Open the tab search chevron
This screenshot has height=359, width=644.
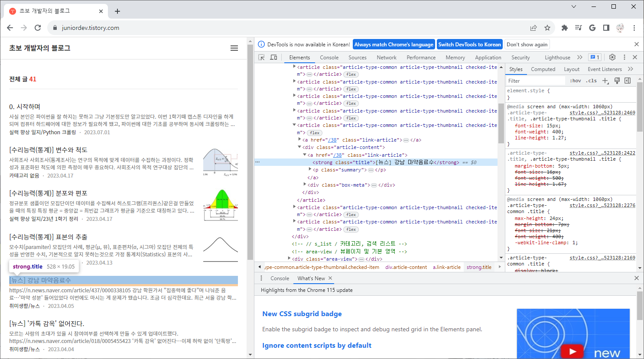574,6
